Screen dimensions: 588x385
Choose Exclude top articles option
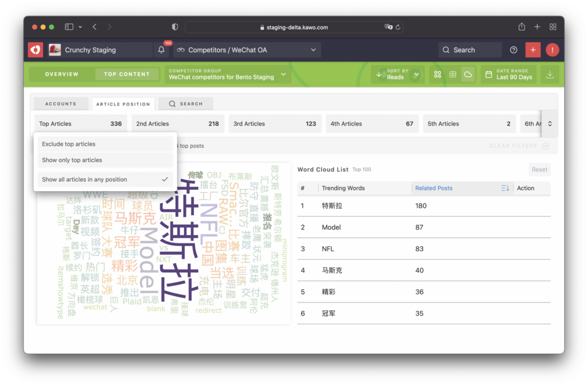(x=105, y=144)
